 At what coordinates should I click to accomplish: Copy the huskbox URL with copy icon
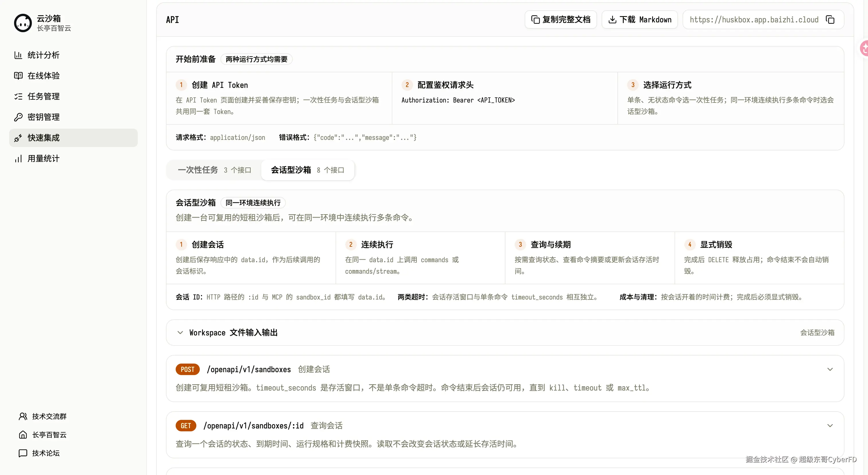(830, 20)
